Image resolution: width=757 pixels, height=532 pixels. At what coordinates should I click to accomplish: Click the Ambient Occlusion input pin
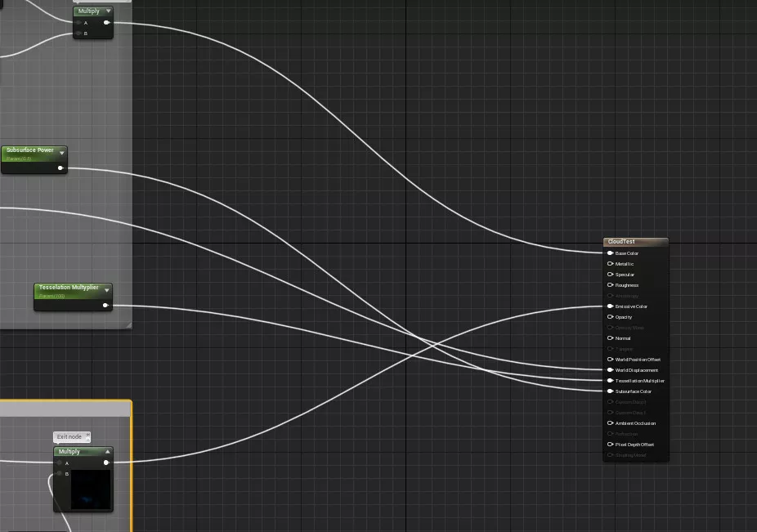pos(610,423)
